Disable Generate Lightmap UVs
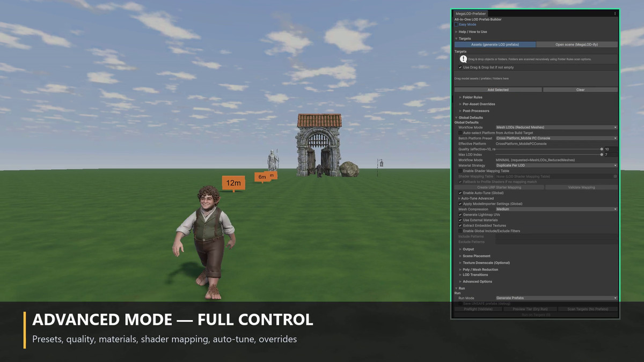 [x=460, y=215]
